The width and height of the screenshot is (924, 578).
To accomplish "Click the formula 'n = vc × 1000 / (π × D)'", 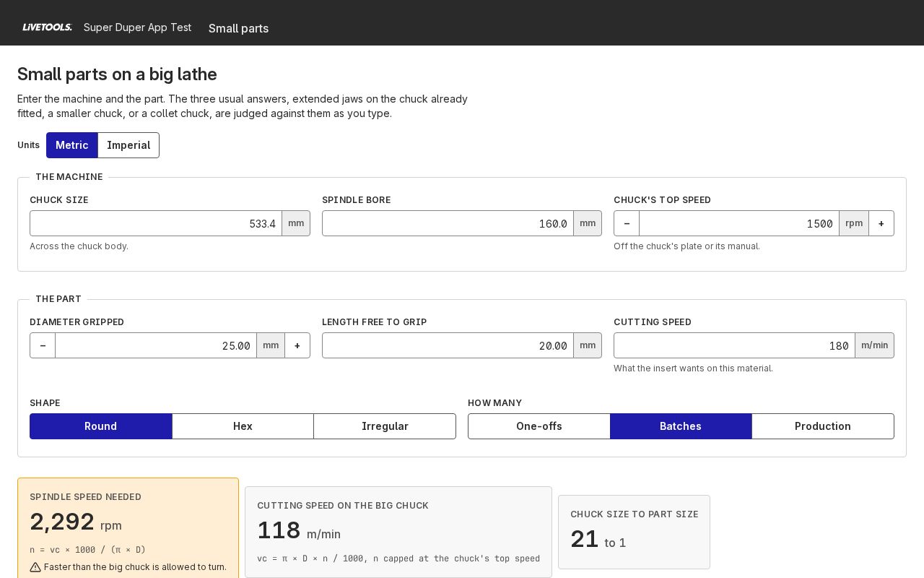I will [x=87, y=550].
